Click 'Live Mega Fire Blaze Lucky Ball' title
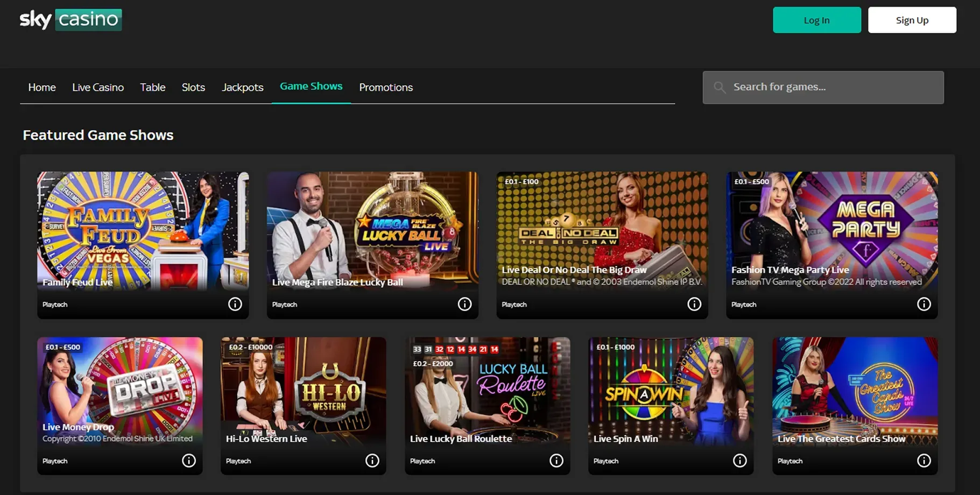 337,282
